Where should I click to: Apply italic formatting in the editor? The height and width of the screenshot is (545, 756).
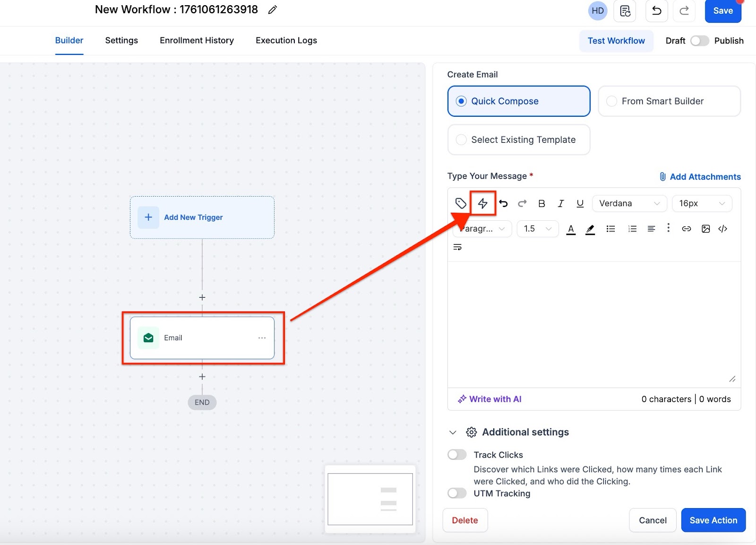560,203
